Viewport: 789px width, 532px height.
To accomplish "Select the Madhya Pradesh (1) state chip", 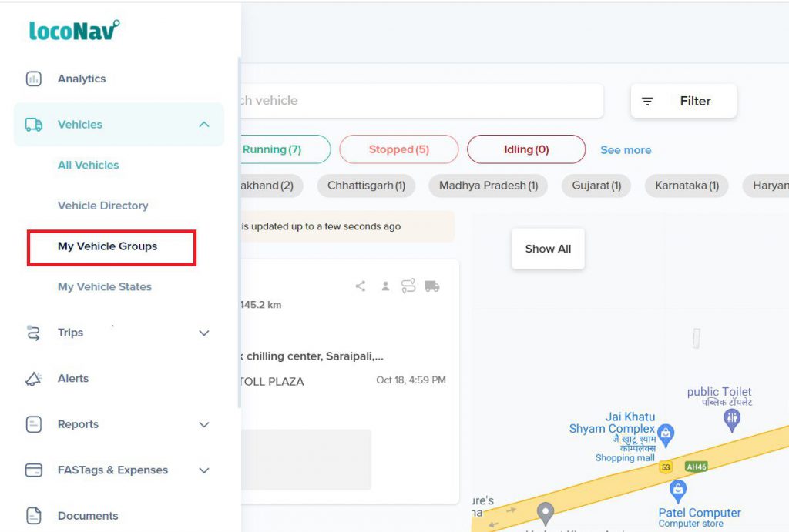I will (x=488, y=186).
